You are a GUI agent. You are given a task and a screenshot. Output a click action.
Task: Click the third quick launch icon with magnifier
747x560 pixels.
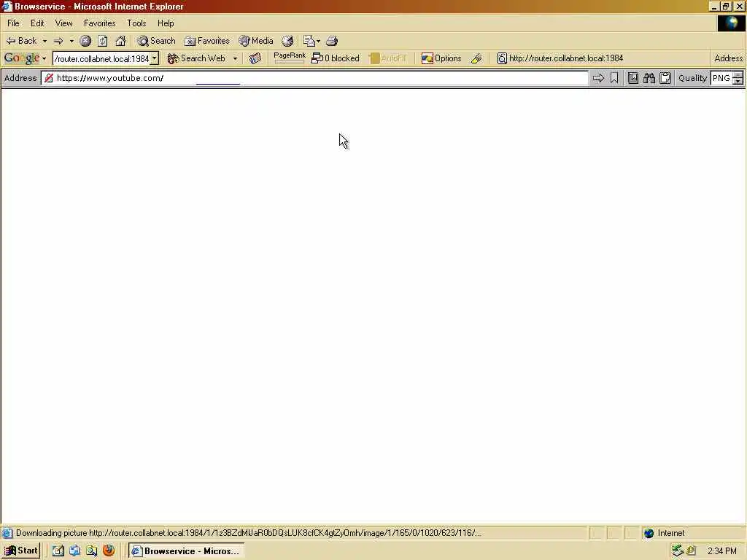click(91, 551)
